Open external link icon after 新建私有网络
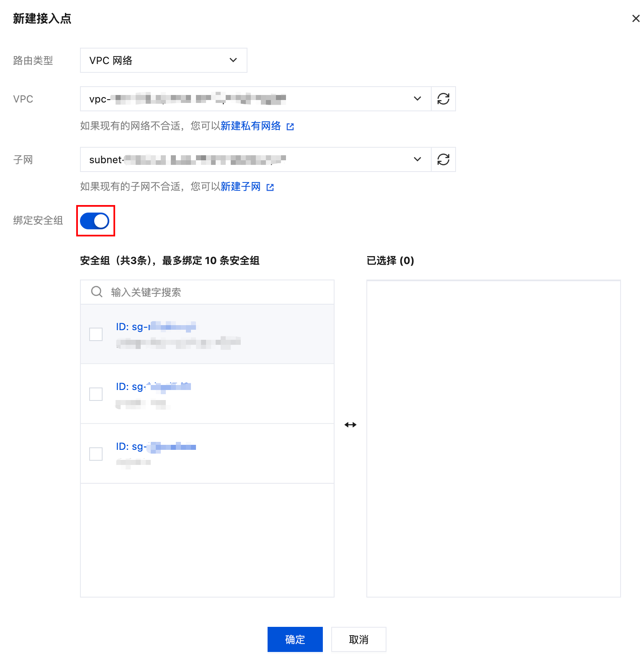 290,126
